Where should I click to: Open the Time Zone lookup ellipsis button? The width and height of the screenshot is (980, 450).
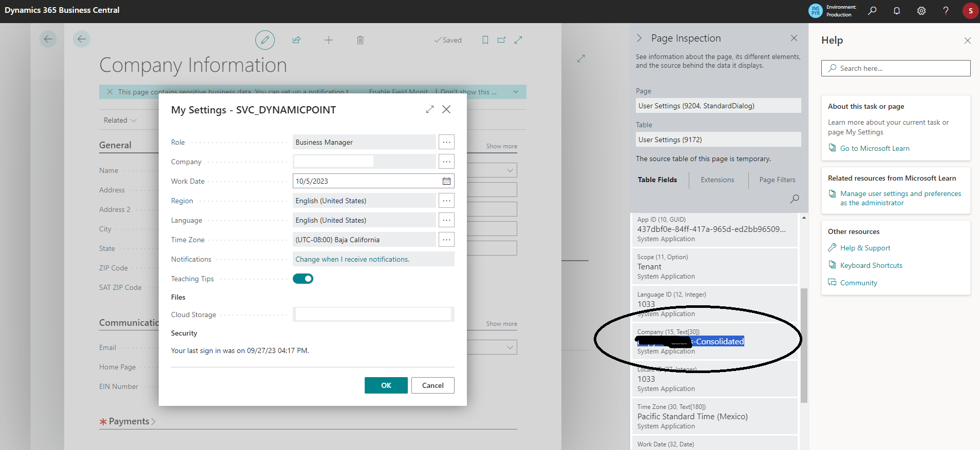[x=446, y=240]
